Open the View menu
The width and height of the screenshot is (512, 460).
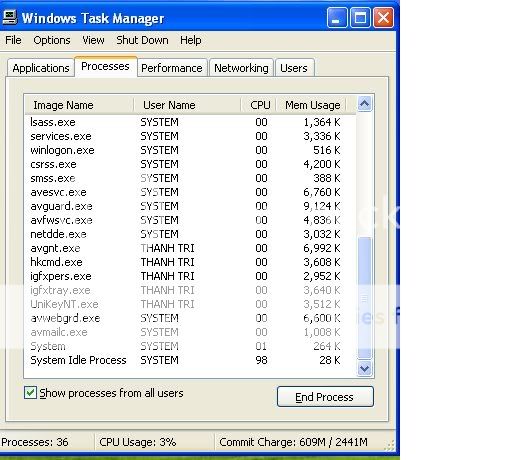tap(93, 40)
